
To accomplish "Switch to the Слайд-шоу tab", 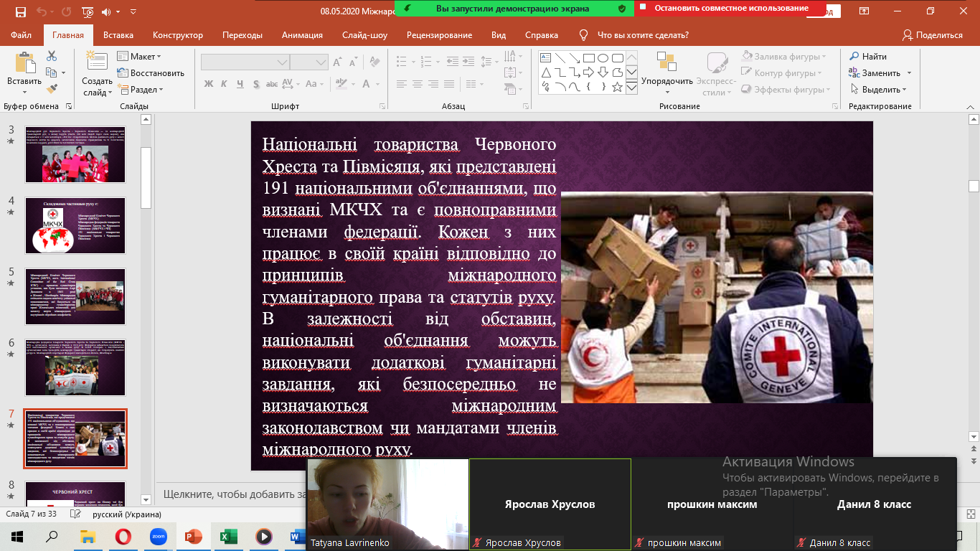I will coord(364,35).
